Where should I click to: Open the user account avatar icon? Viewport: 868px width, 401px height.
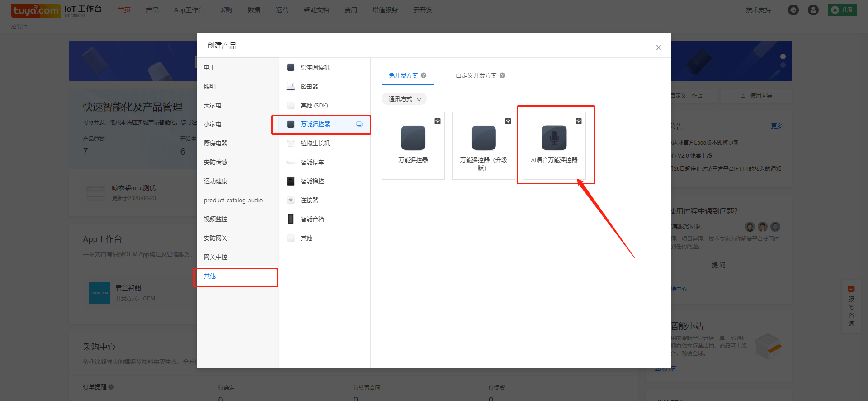(x=813, y=10)
